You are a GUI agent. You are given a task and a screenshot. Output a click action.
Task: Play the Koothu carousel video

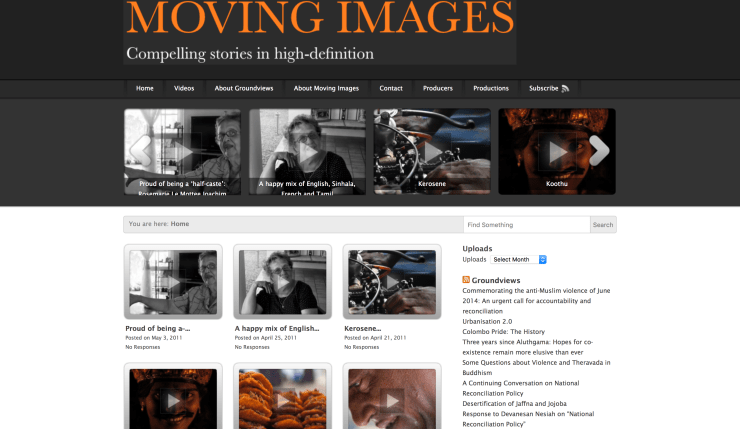pyautogui.click(x=557, y=152)
